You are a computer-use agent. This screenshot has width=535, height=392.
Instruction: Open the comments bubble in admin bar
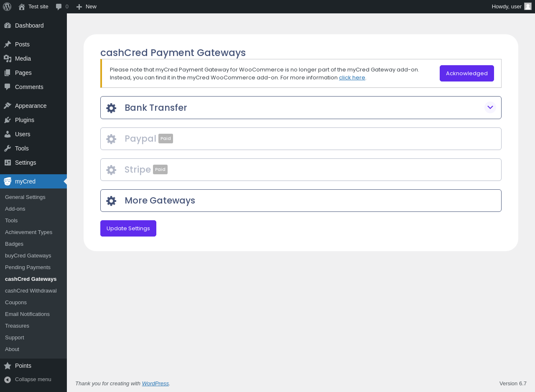59,7
